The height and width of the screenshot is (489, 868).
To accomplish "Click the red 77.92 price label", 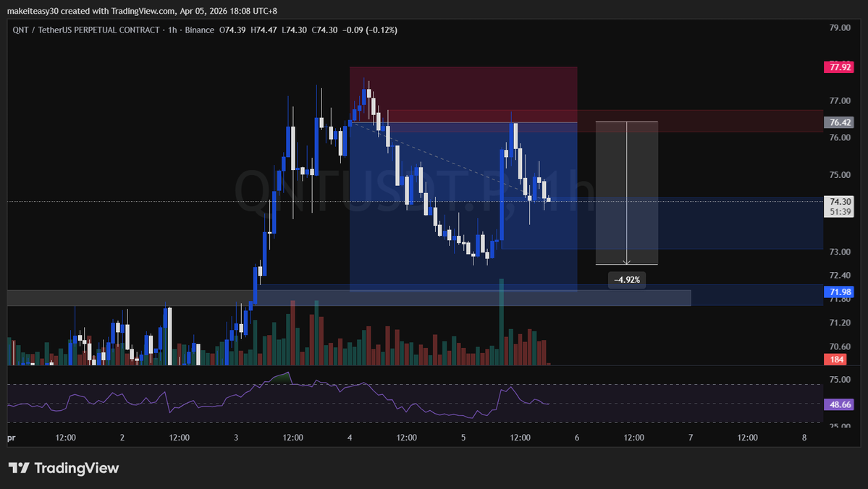I will [x=839, y=67].
